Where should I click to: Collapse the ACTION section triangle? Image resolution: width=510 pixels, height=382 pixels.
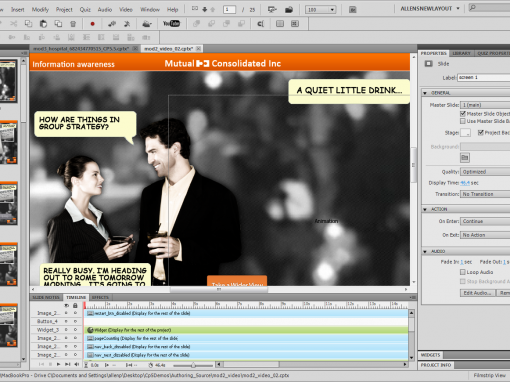click(x=425, y=209)
